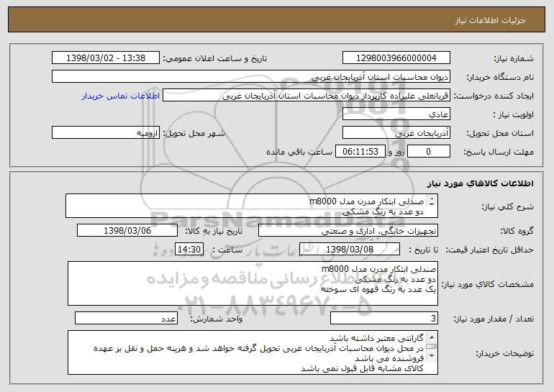The image size is (554, 392).
Task: Click the نام دستگاه خریدار field
Action: (x=251, y=77)
